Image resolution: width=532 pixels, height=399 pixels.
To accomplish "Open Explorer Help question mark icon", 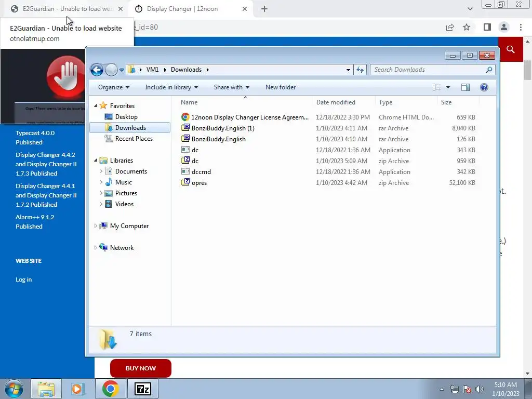I will 484,87.
